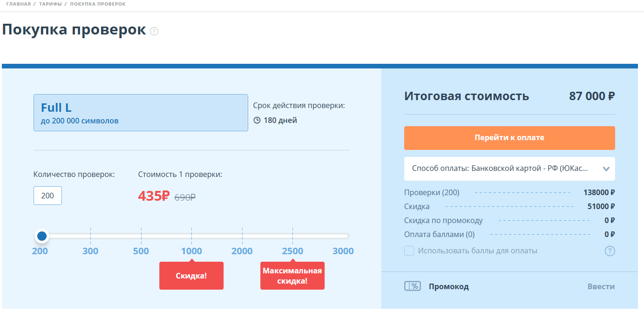644x312 pixels.
Task: Open the help icon for paying with points
Action: click(x=610, y=251)
